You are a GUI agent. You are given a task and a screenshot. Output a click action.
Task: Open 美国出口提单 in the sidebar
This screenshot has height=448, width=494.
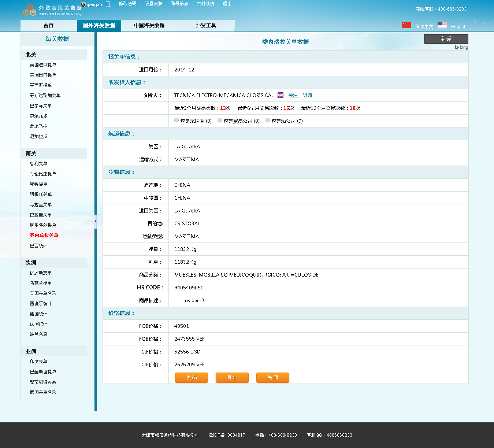(x=43, y=75)
